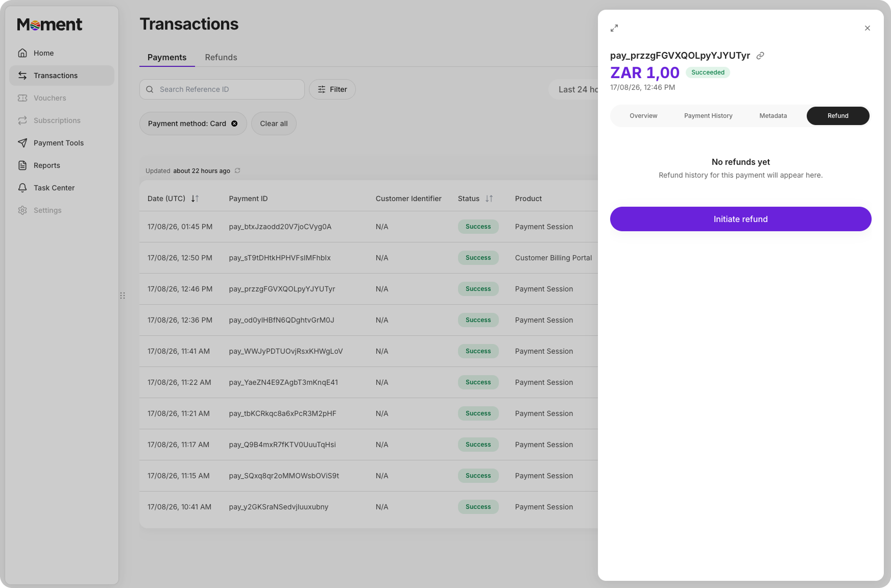This screenshot has height=588, width=891.
Task: Open payment pay_sT9tDHtkHPHVFsIMFhbIx row
Action: coord(369,258)
